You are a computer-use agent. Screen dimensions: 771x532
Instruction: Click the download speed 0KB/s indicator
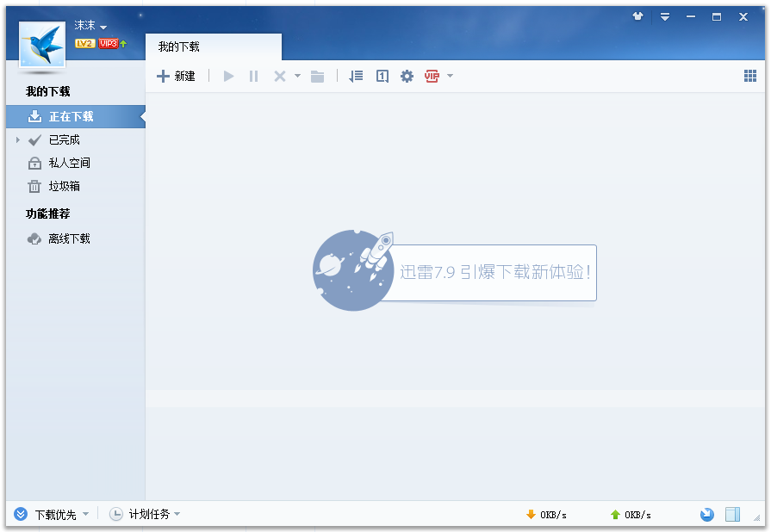point(546,514)
